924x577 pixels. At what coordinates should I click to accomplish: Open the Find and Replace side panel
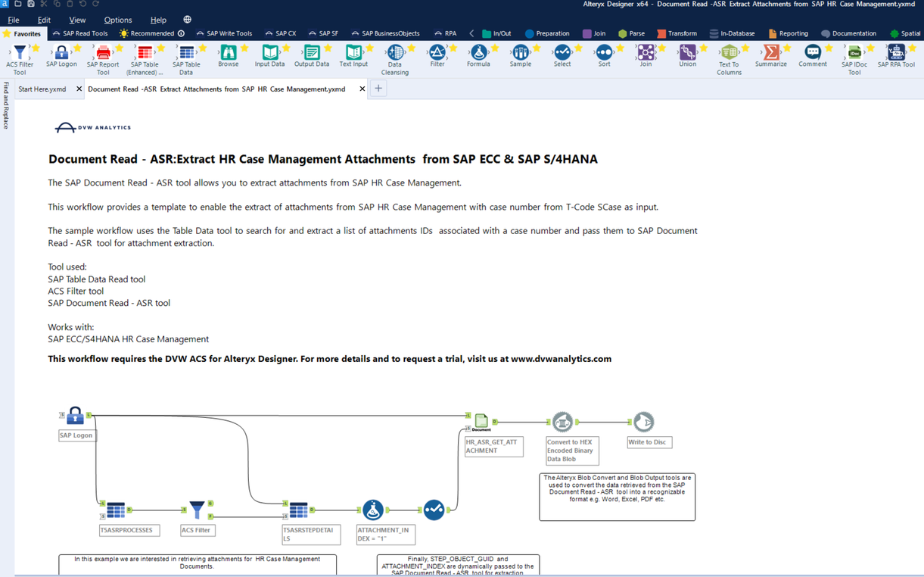(x=6, y=105)
